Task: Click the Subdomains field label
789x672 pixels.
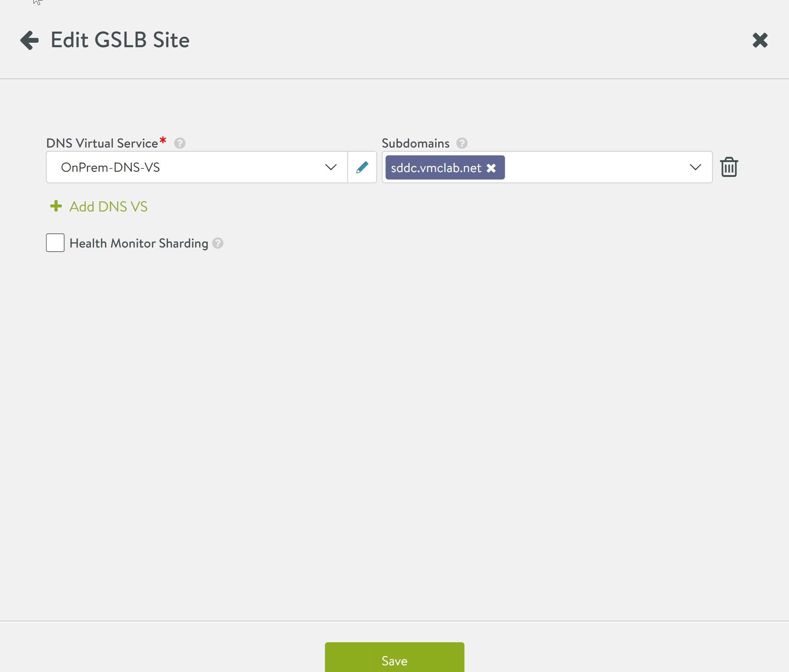Action: click(416, 143)
